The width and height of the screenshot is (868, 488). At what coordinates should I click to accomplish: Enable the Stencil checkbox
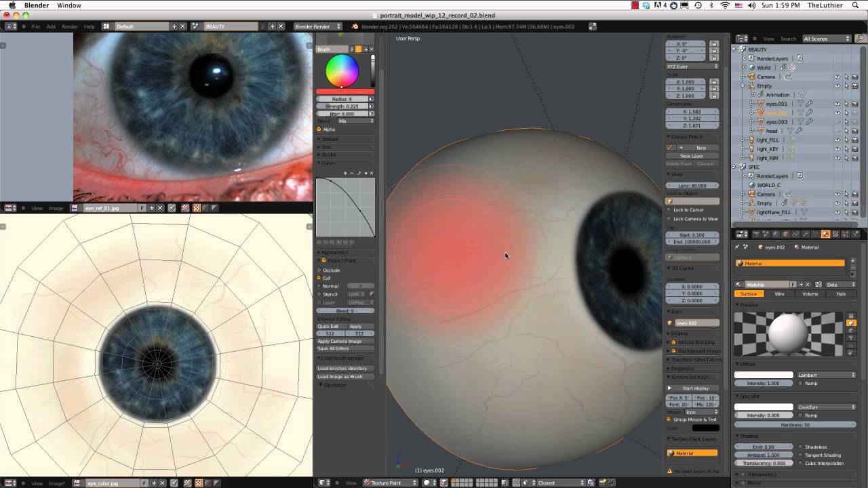click(319, 294)
